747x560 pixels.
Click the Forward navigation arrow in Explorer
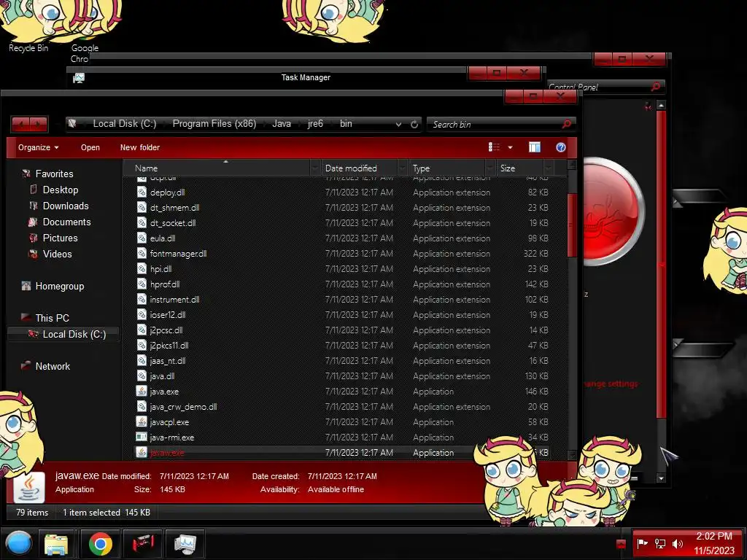(x=39, y=124)
